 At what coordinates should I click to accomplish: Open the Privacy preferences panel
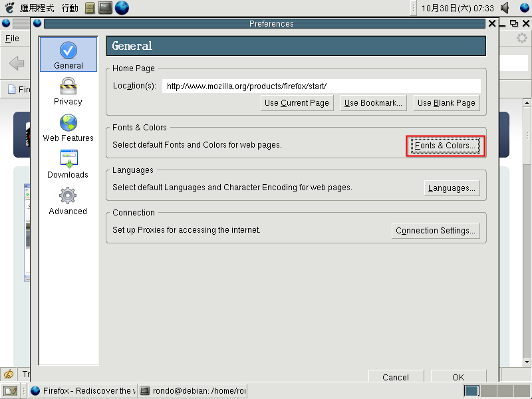[68, 92]
